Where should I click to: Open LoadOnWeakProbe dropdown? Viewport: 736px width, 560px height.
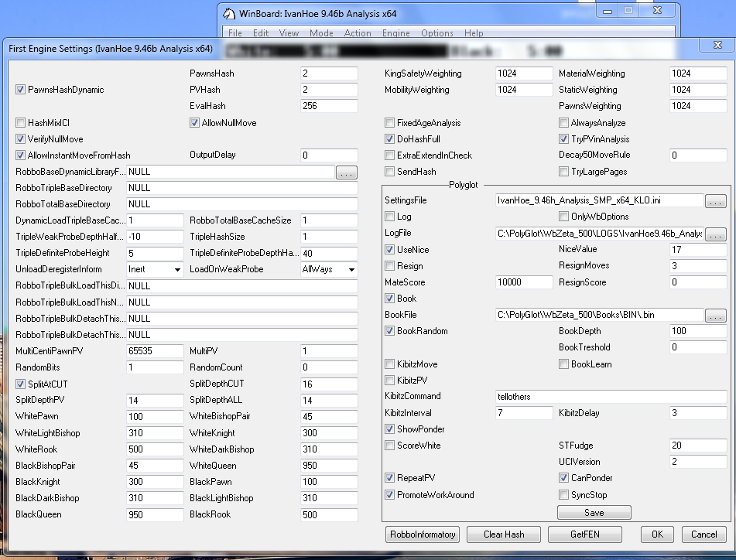point(329,269)
